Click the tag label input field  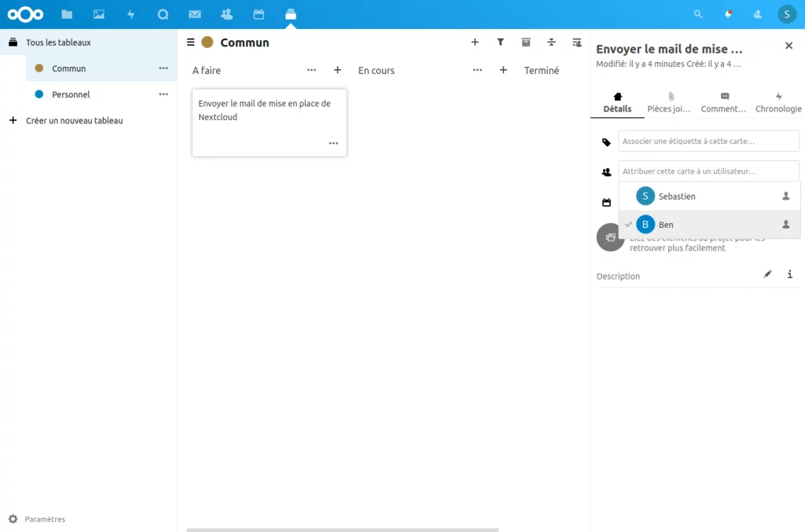708,141
